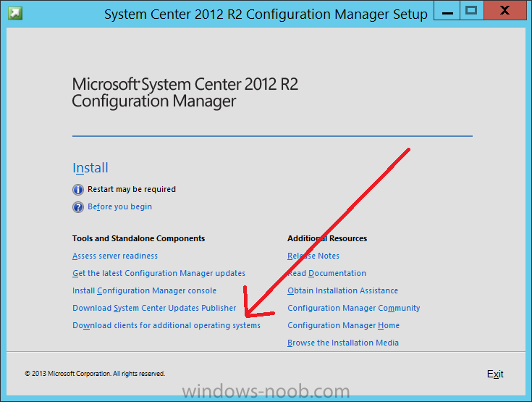Click the System Center 2012 R2 title heading

click(185, 93)
